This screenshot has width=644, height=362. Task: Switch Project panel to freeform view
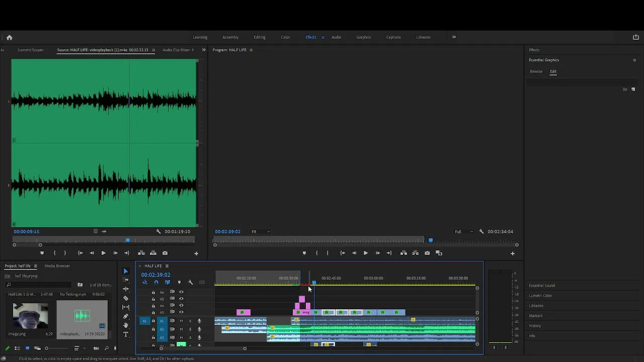[x=37, y=348]
